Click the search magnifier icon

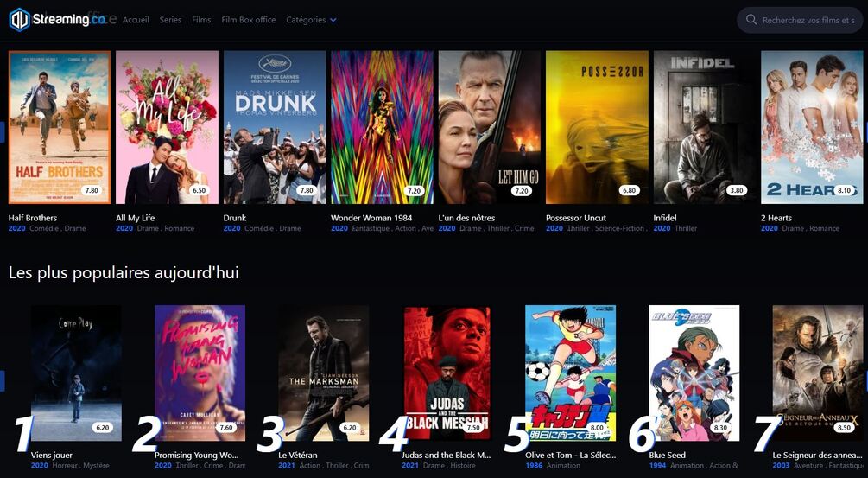(751, 20)
